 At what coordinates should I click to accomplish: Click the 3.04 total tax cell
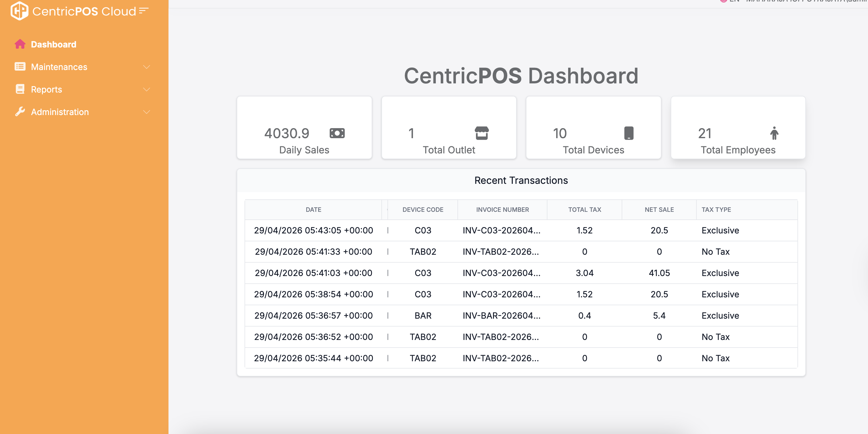click(585, 273)
